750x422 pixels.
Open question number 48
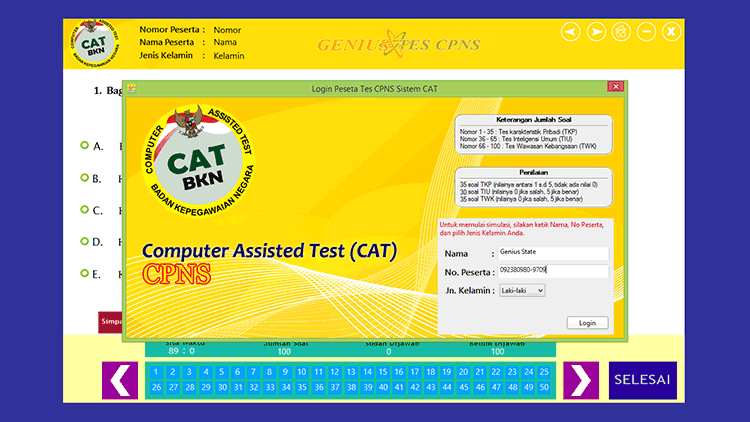coord(512,388)
